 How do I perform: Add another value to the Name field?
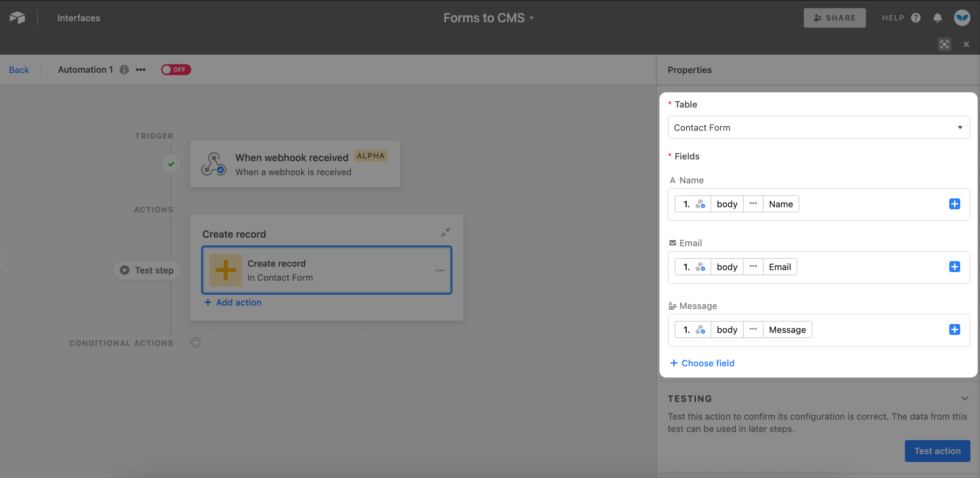tap(954, 204)
